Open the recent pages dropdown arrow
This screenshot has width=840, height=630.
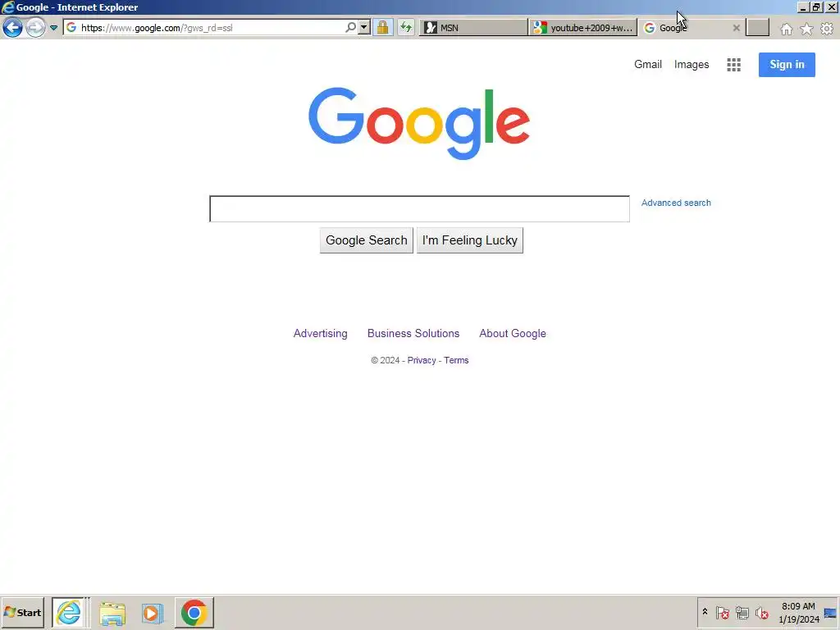53,27
